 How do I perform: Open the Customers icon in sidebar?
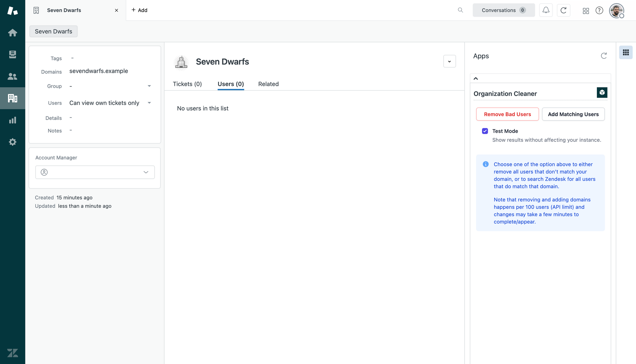(x=12, y=76)
